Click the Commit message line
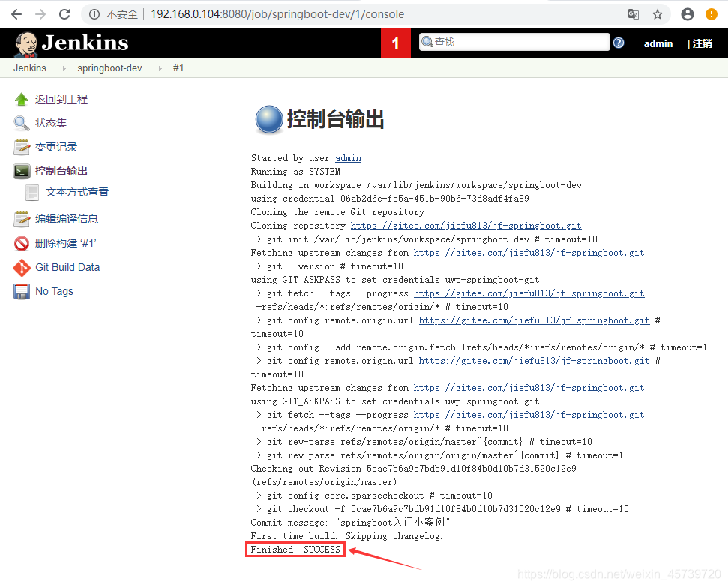This screenshot has width=728, height=588. click(x=350, y=523)
